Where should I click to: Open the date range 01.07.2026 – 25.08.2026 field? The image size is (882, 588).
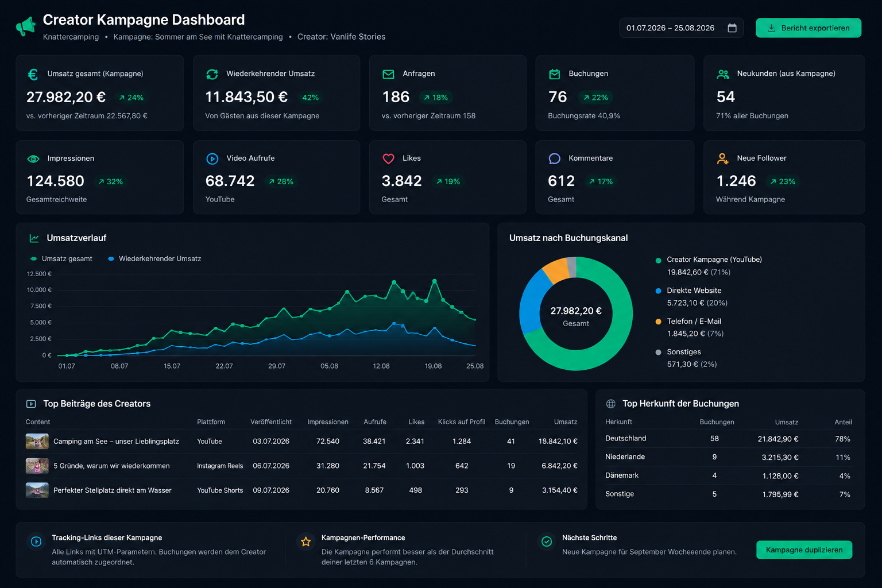[681, 28]
